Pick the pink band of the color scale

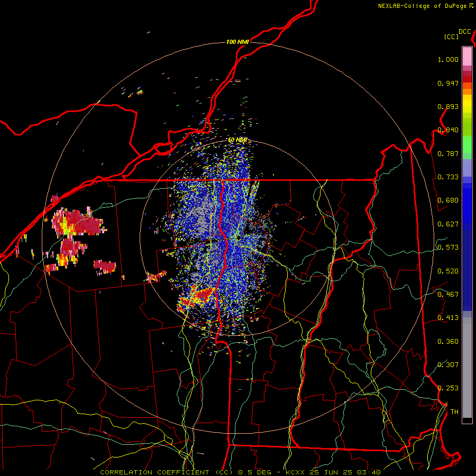point(467,56)
